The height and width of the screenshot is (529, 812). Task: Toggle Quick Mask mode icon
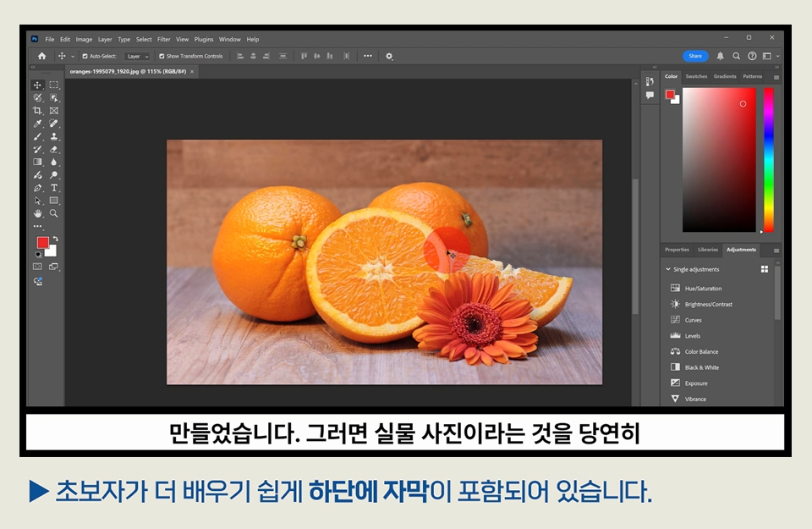tap(37, 267)
